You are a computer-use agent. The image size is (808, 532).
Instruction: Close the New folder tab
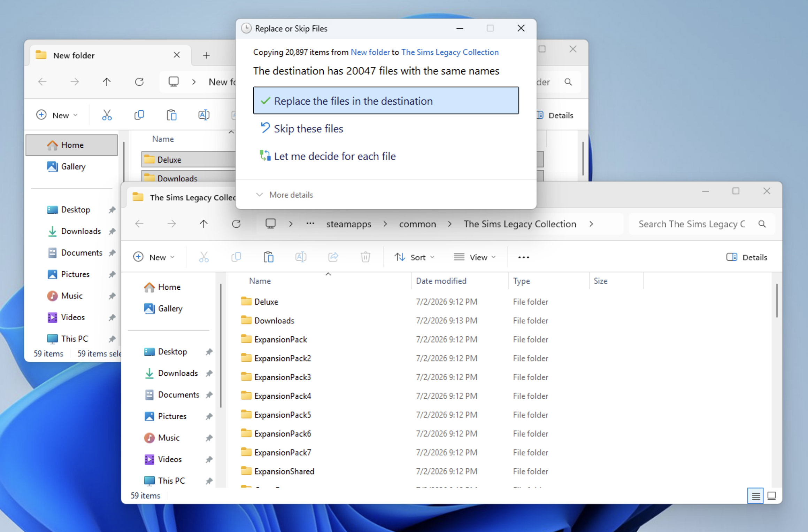point(177,55)
